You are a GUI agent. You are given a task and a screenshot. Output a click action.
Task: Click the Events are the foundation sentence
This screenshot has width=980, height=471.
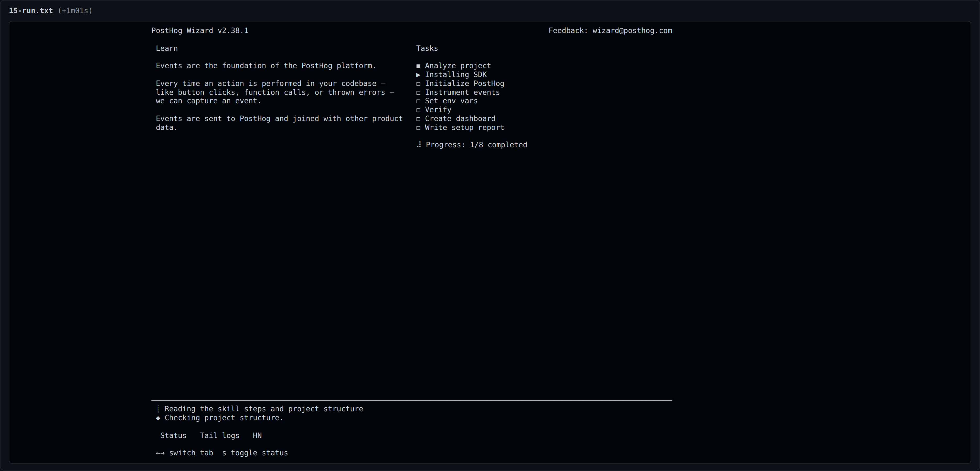[x=266, y=65]
